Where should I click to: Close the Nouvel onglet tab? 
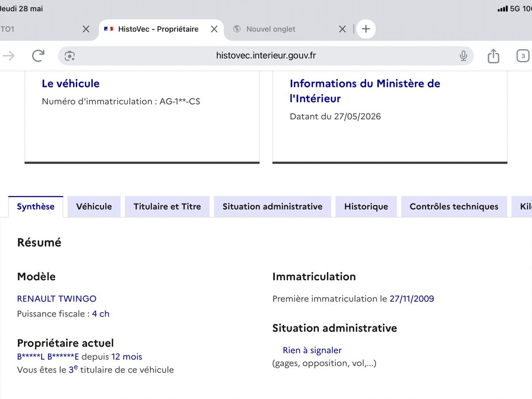[x=342, y=29]
